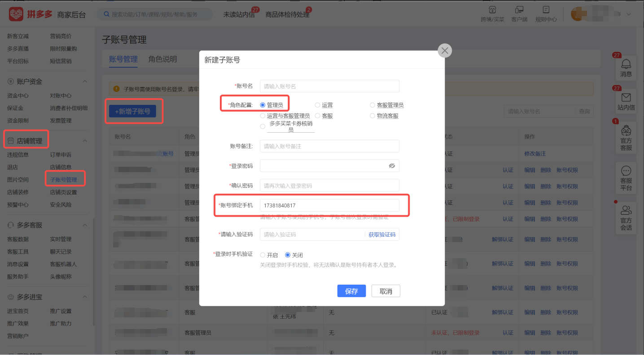
Task: Select the 管理员 role radio
Action: [x=263, y=105]
